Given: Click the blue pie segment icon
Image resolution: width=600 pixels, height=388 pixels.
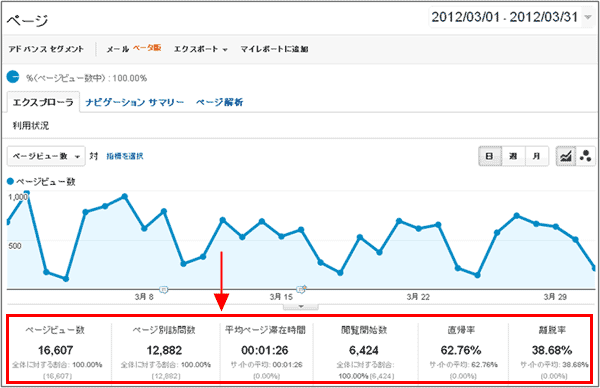Looking at the screenshot, I should click(13, 77).
